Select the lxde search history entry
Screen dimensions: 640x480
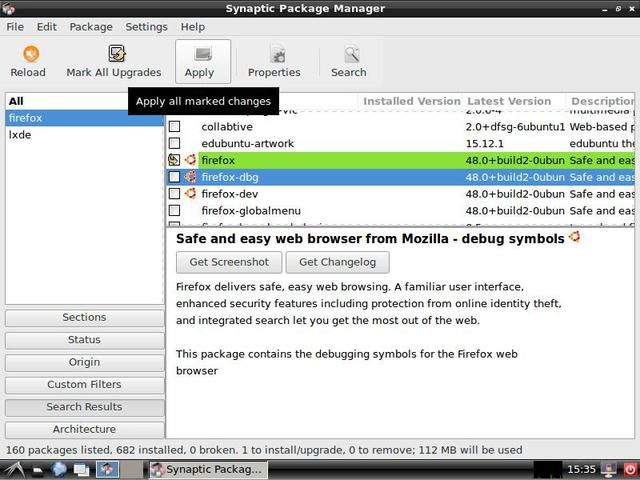click(x=84, y=135)
